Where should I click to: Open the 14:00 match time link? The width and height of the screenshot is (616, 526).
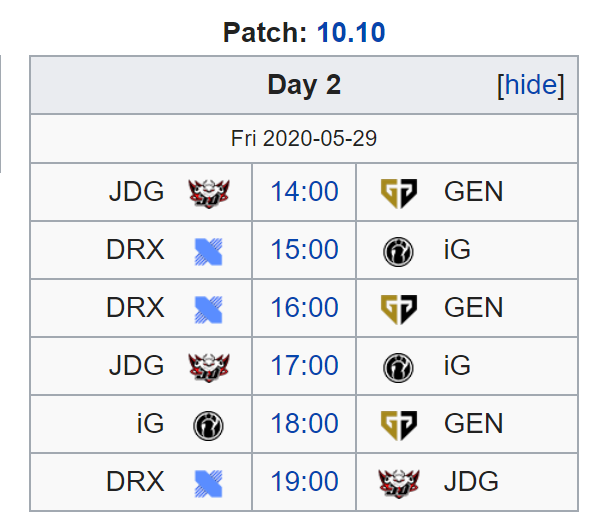pos(304,192)
